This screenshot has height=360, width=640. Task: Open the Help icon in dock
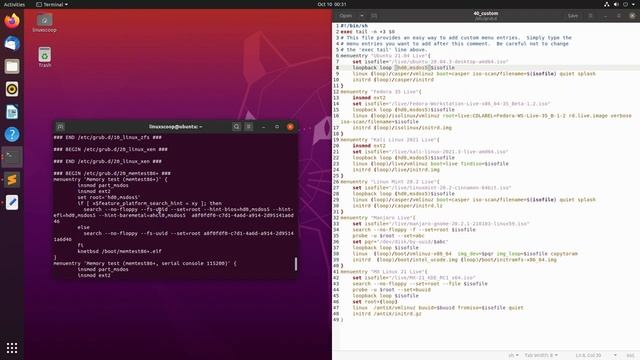pyautogui.click(x=12, y=134)
